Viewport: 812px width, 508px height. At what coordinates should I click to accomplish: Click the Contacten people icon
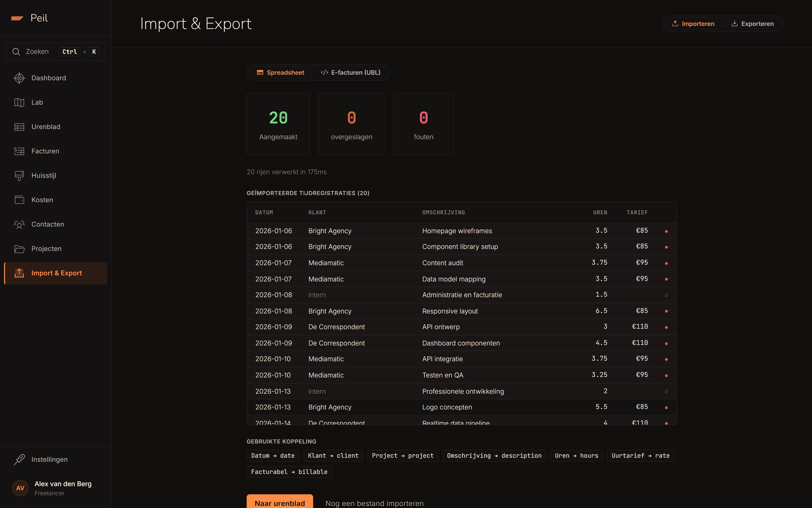click(19, 225)
